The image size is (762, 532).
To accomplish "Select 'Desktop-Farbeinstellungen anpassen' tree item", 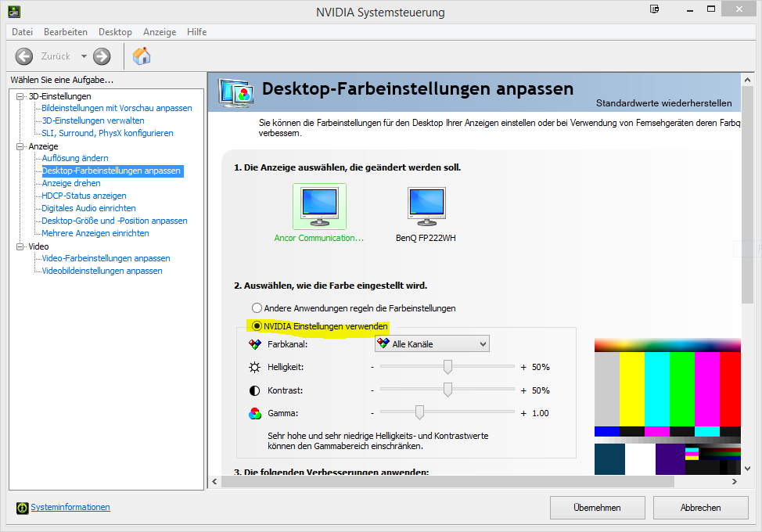I will coord(111,171).
